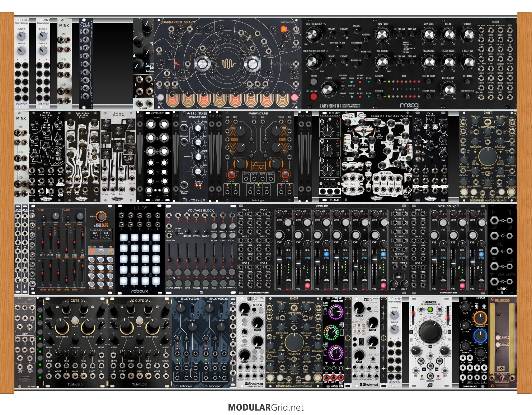Screen dimensions: 532x415
Task: Tap pad 1 on the robaux LL8
Action: point(123,238)
